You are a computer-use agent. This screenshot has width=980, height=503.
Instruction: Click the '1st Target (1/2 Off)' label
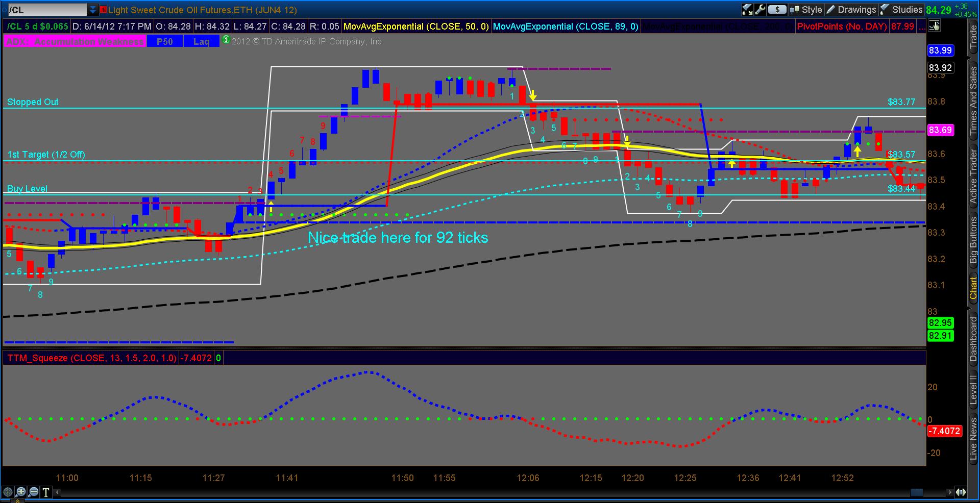click(x=46, y=155)
